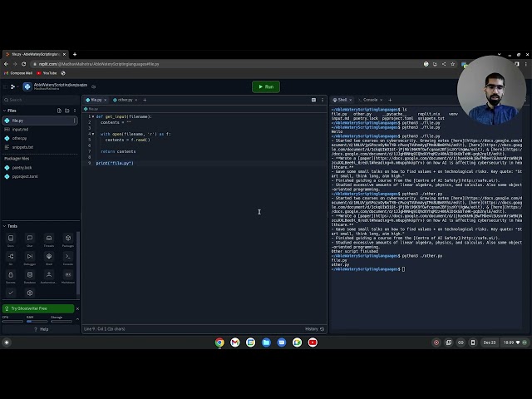Add a new tab in shell pane
The width and height of the screenshot is (532, 399).
click(390, 100)
